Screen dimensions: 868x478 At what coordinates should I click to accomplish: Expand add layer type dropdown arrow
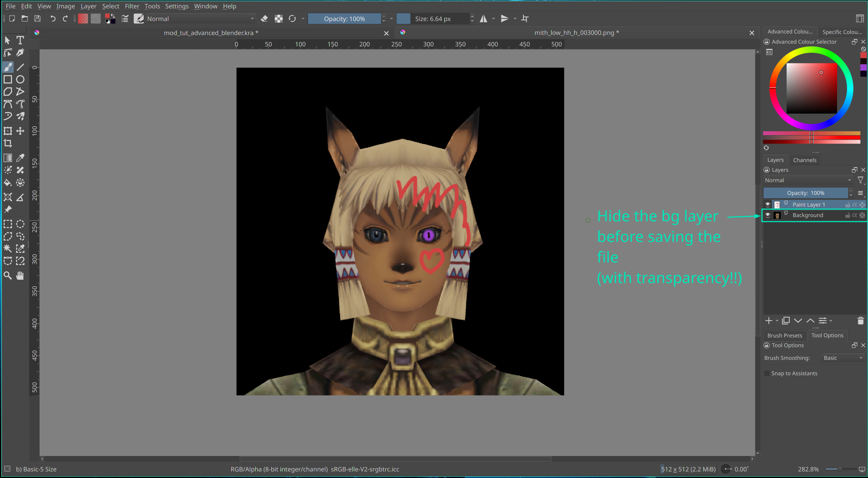(777, 321)
